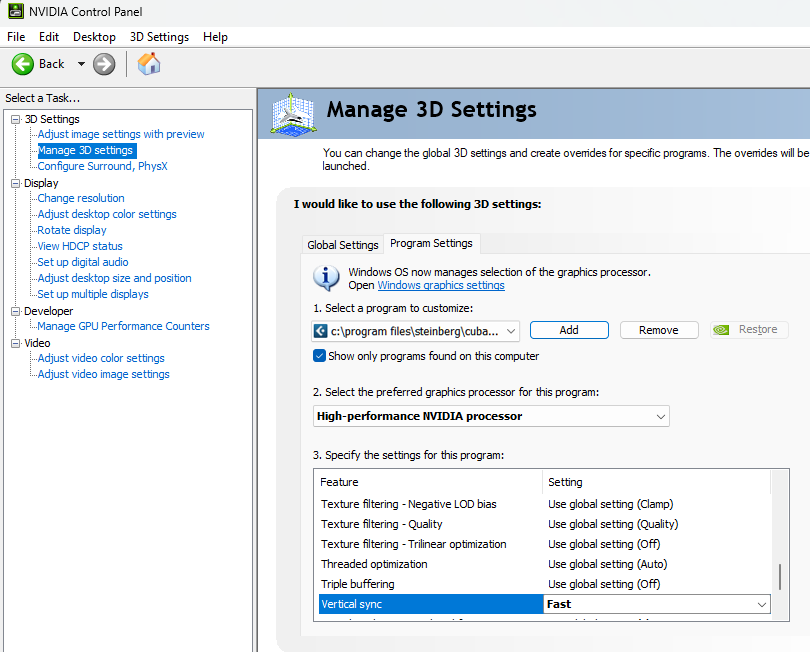
Task: Click the Home icon in toolbar
Action: (x=149, y=64)
